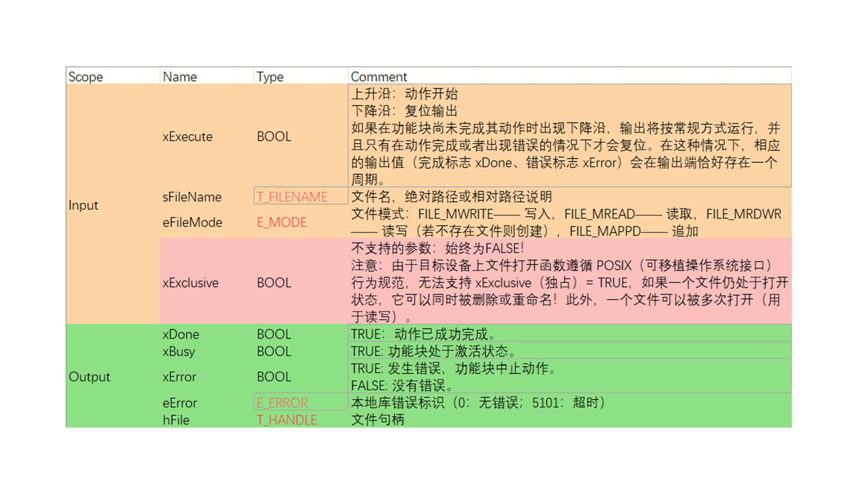This screenshot has width=868, height=488.
Task: Select the hFile name cell
Action: [176, 420]
